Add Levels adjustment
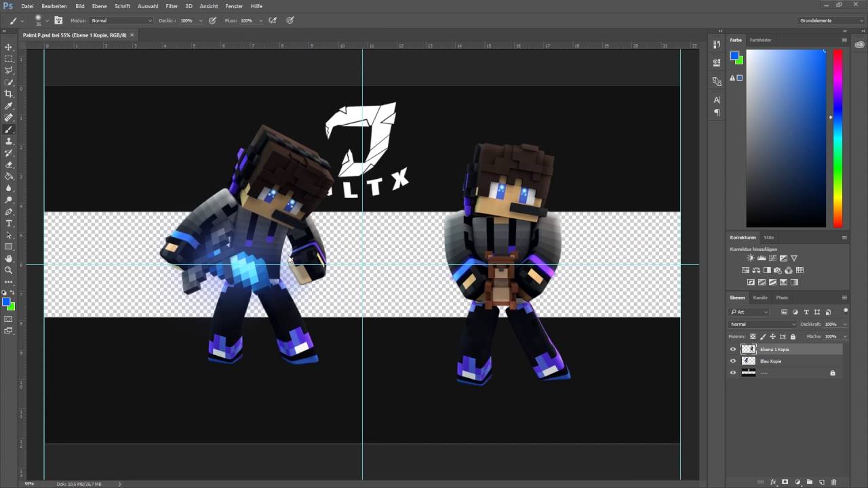868x488 pixels. coord(762,258)
